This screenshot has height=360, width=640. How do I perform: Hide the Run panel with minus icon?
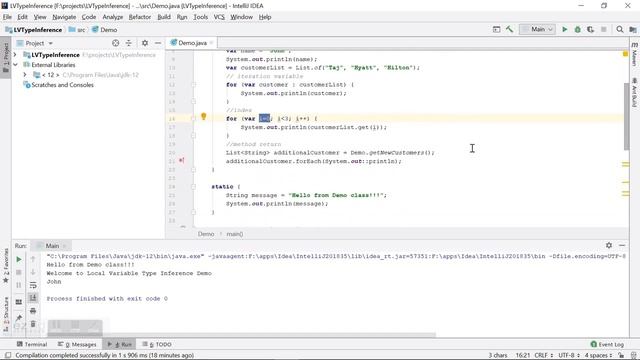622,245
